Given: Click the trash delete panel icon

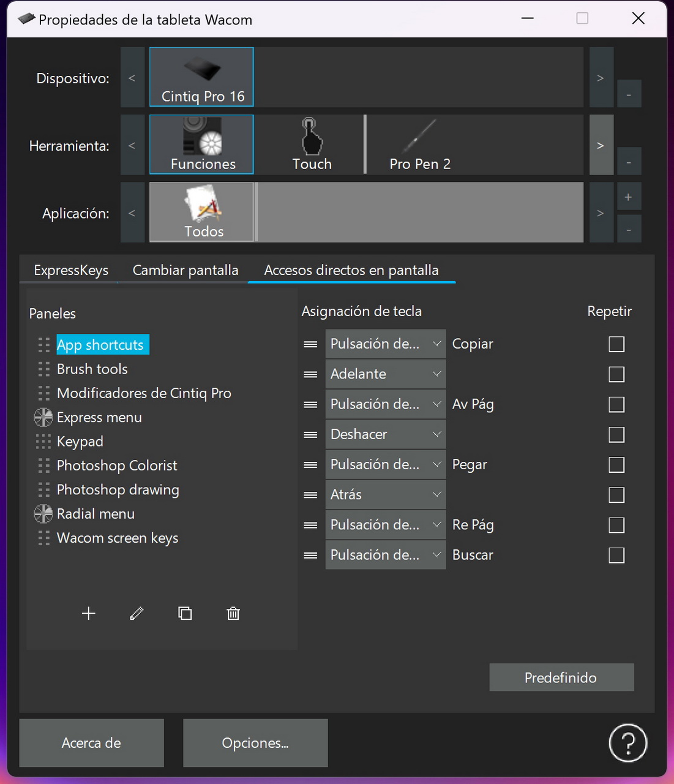Looking at the screenshot, I should (x=233, y=613).
